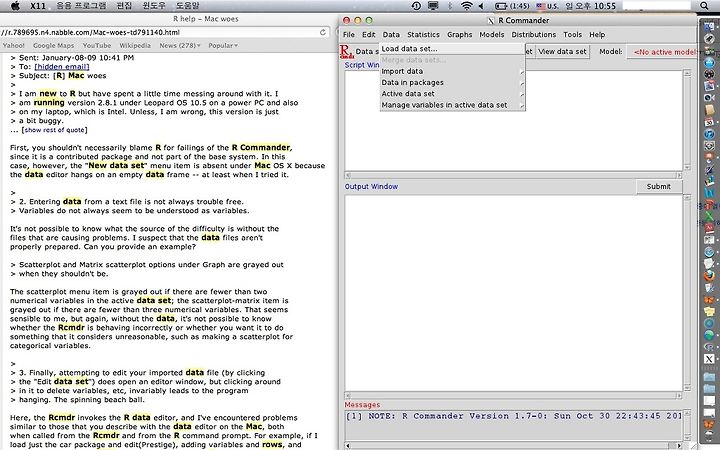
Task: Click the Output Window horizontal scrollbar
Action: 513,395
